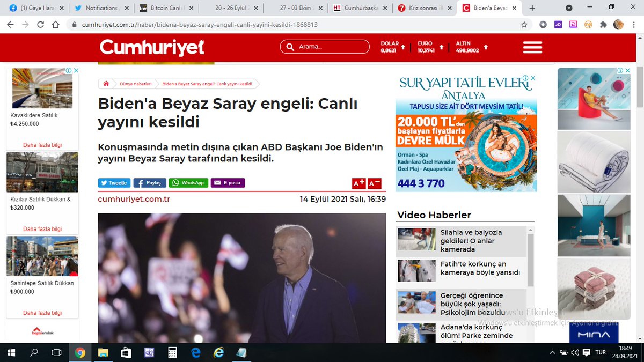Go back in browser history

click(11, 25)
